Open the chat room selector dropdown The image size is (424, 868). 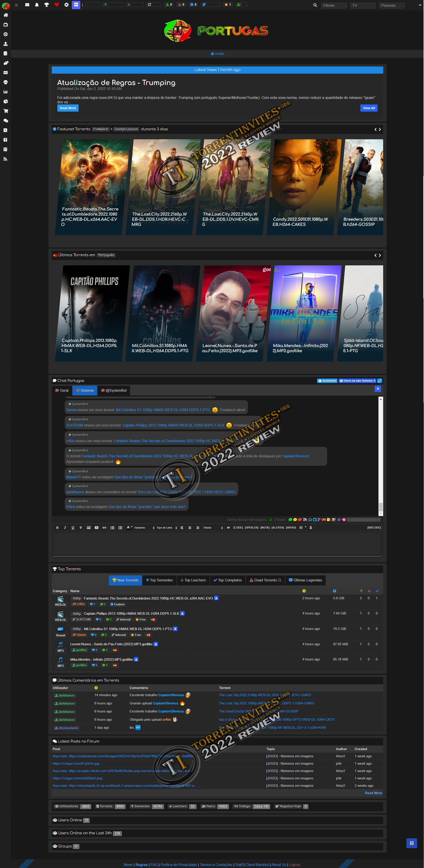pyautogui.click(x=364, y=520)
